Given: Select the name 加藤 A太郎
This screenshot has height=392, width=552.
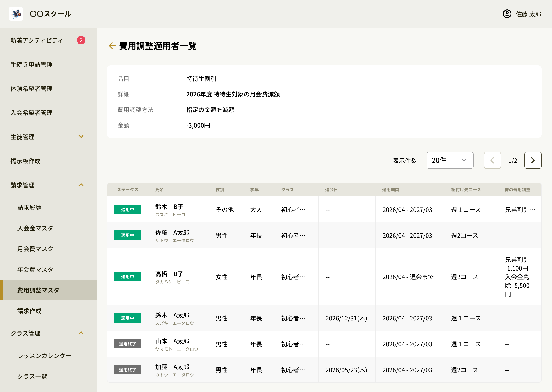Looking at the screenshot, I should click(172, 367).
